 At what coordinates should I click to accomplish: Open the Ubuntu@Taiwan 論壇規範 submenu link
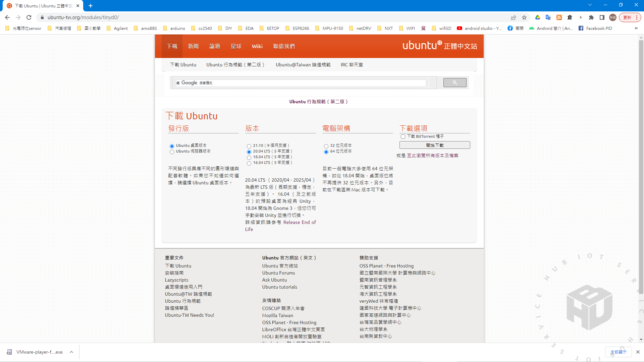(303, 65)
